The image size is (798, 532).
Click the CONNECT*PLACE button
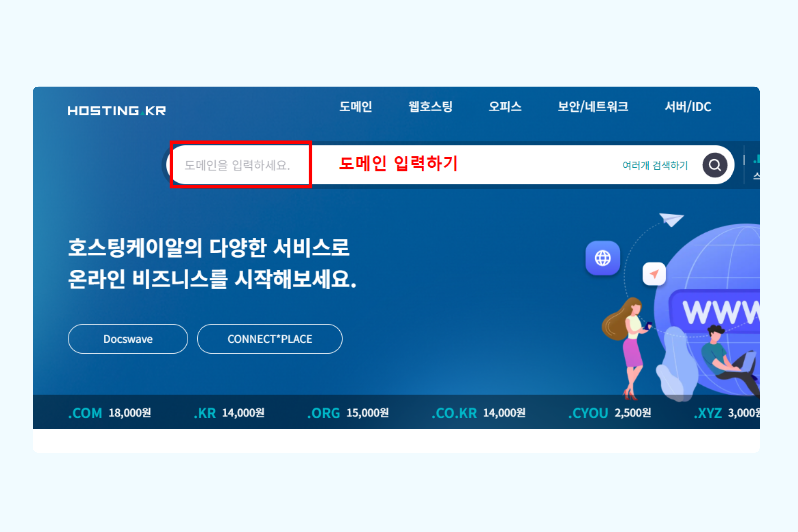(x=270, y=339)
